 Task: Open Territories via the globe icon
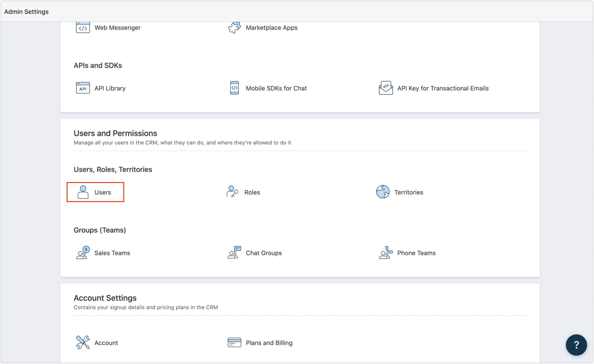click(383, 192)
